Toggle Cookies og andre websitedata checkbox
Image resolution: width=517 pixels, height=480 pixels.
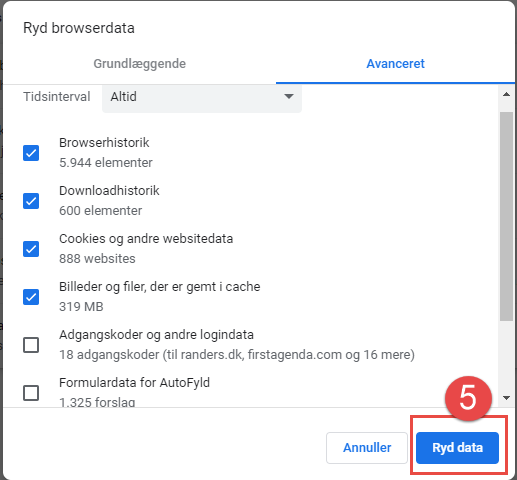pos(31,249)
